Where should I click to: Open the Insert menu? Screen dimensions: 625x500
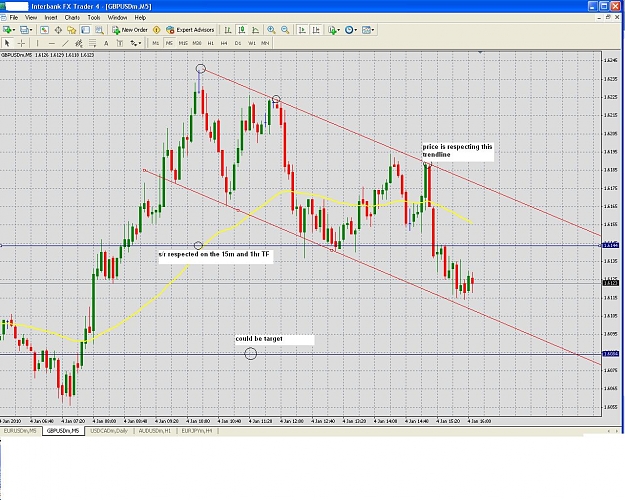coord(51,18)
